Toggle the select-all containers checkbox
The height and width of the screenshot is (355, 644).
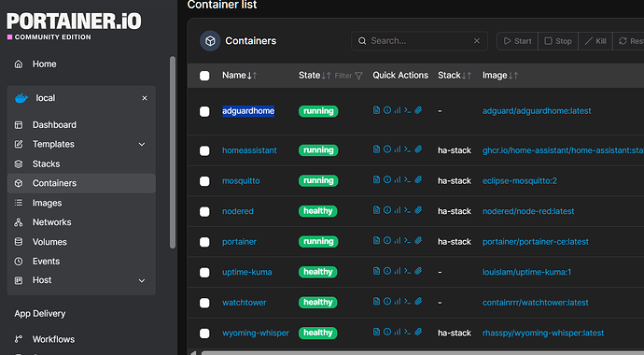(x=204, y=76)
